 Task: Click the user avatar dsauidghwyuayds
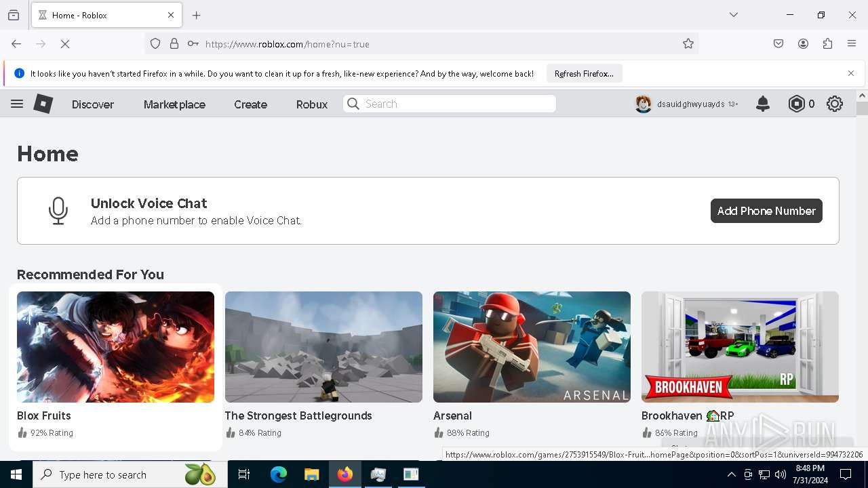pos(643,104)
